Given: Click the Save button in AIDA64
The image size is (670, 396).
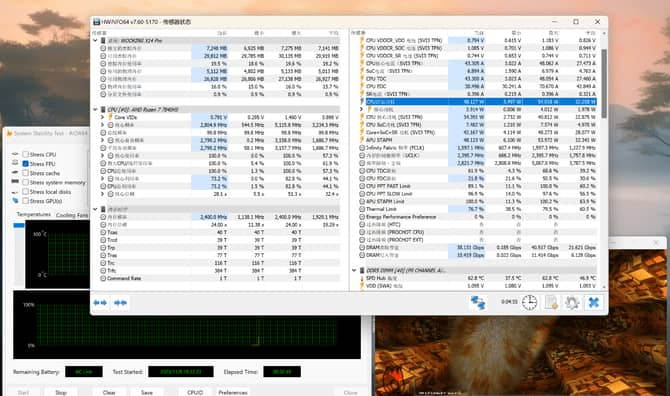Looking at the screenshot, I should 147,392.
